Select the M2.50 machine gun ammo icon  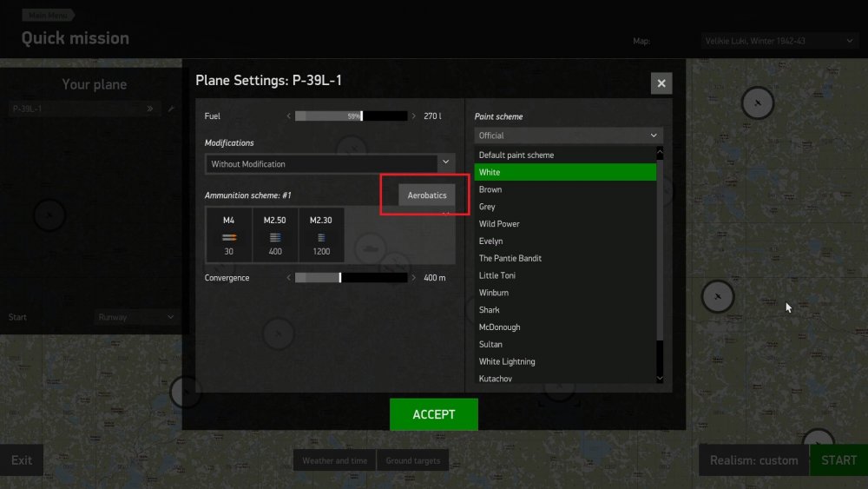274,238
